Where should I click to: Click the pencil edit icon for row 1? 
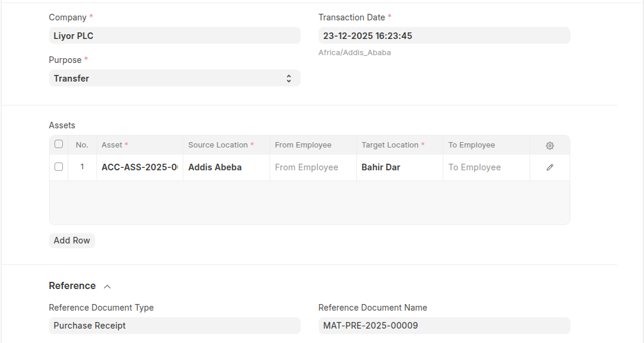[x=549, y=168]
